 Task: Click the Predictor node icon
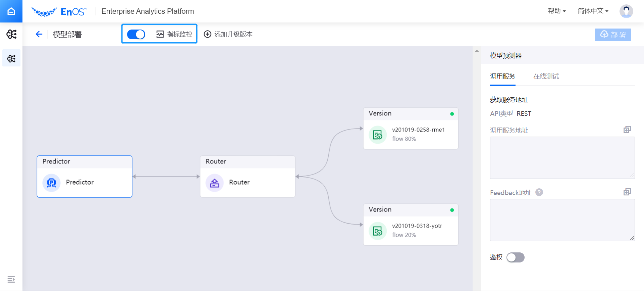51,183
